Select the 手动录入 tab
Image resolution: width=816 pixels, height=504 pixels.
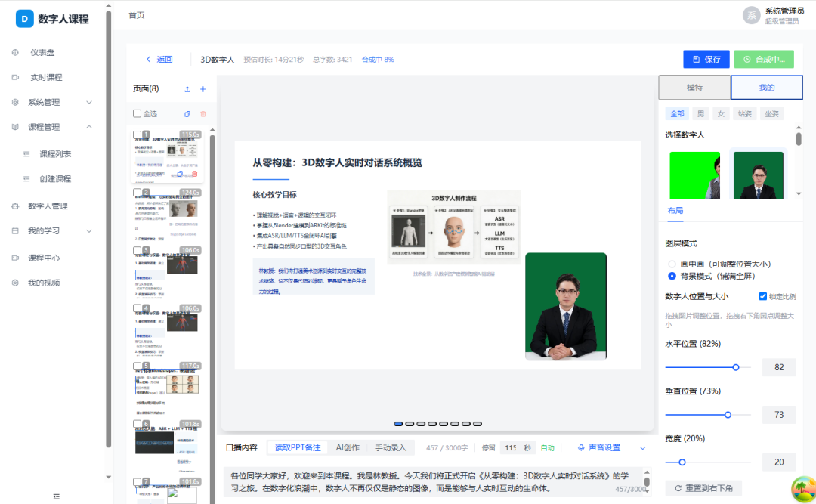point(391,448)
